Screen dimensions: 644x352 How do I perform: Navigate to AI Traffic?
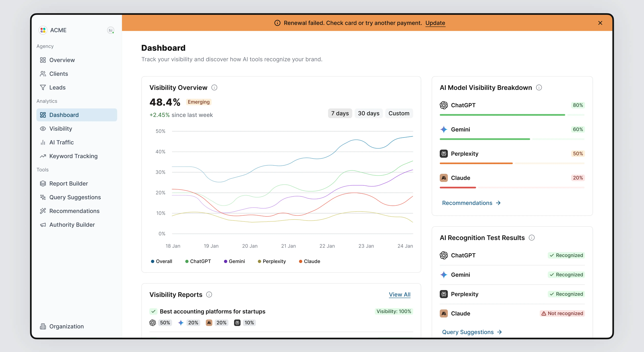[x=76, y=142]
